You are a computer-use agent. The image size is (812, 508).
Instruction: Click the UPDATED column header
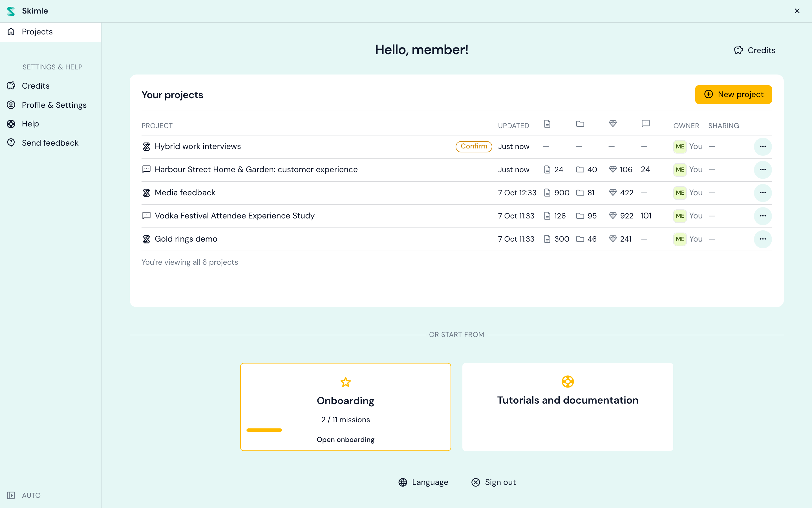pyautogui.click(x=513, y=126)
